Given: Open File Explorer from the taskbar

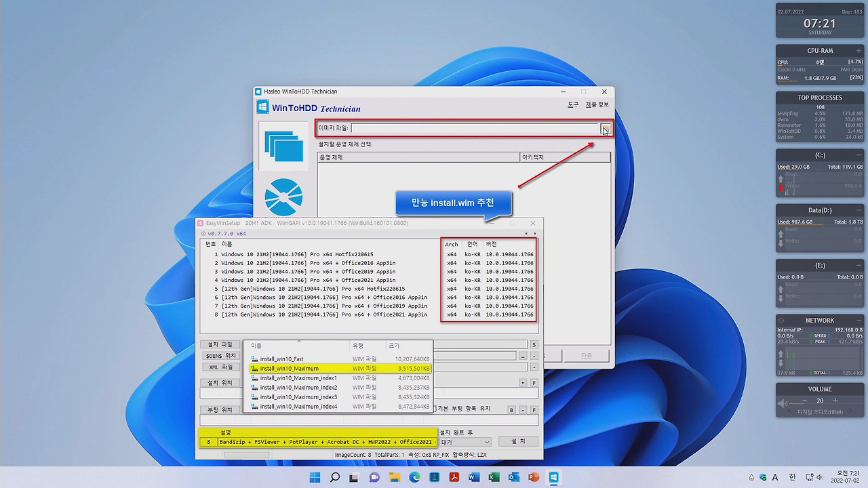Looking at the screenshot, I should (394, 477).
